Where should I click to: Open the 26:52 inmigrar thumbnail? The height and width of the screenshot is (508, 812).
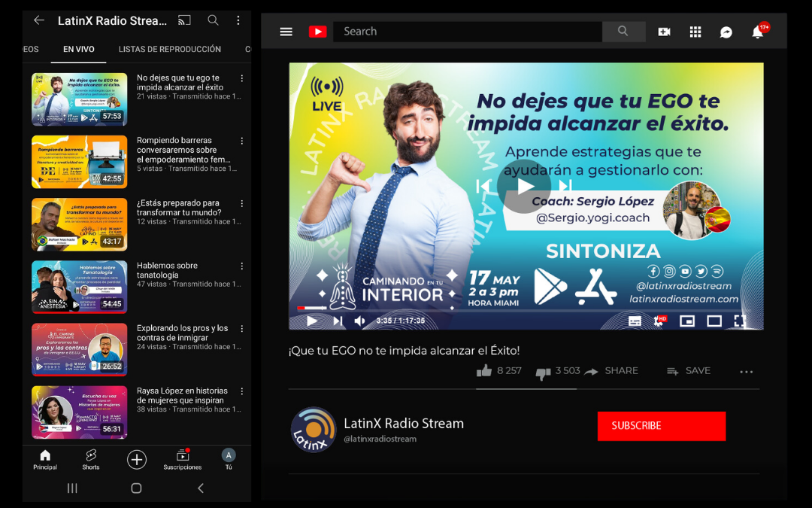pos(79,350)
